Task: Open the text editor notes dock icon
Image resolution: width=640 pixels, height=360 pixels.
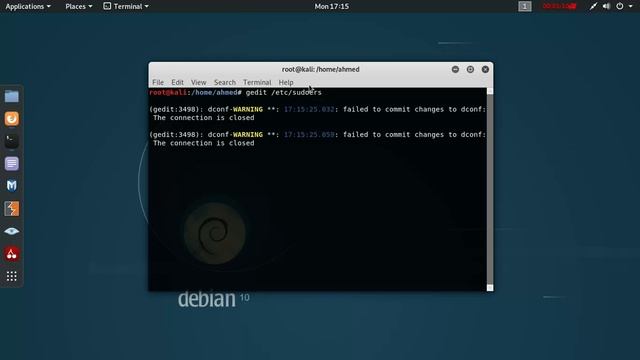Action: pyautogui.click(x=11, y=164)
